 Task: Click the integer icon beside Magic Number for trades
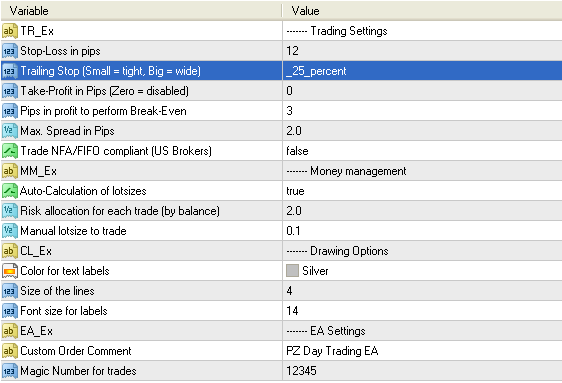coord(10,371)
